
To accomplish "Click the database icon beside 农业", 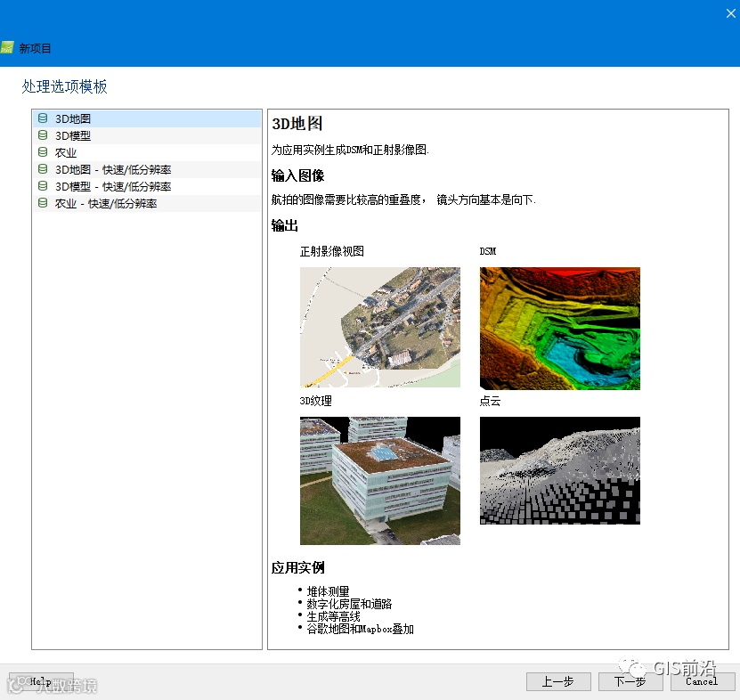I will point(43,152).
